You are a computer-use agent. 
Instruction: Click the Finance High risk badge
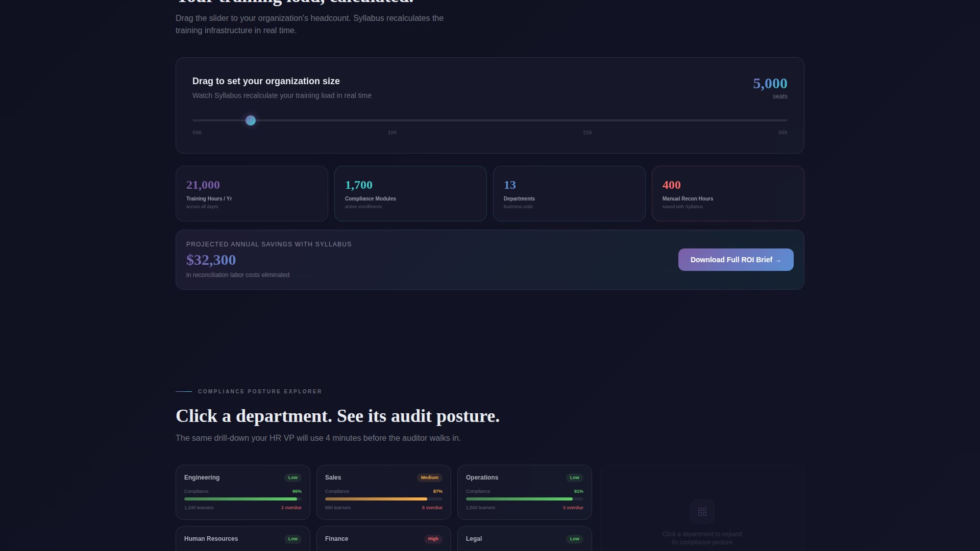pyautogui.click(x=433, y=539)
